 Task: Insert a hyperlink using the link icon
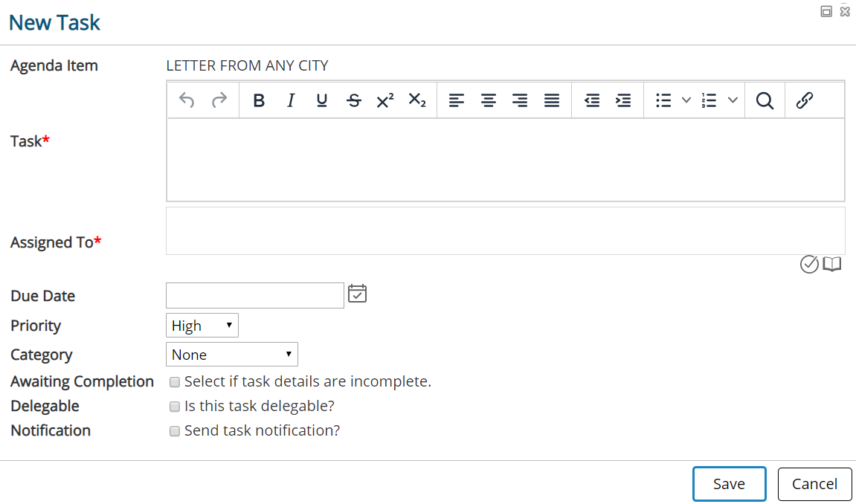(x=804, y=100)
